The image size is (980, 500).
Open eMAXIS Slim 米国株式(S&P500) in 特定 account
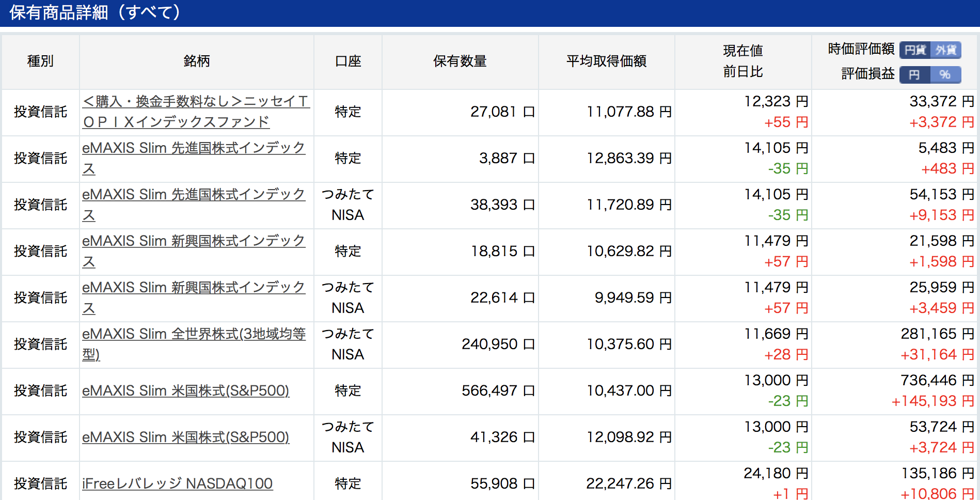186,390
